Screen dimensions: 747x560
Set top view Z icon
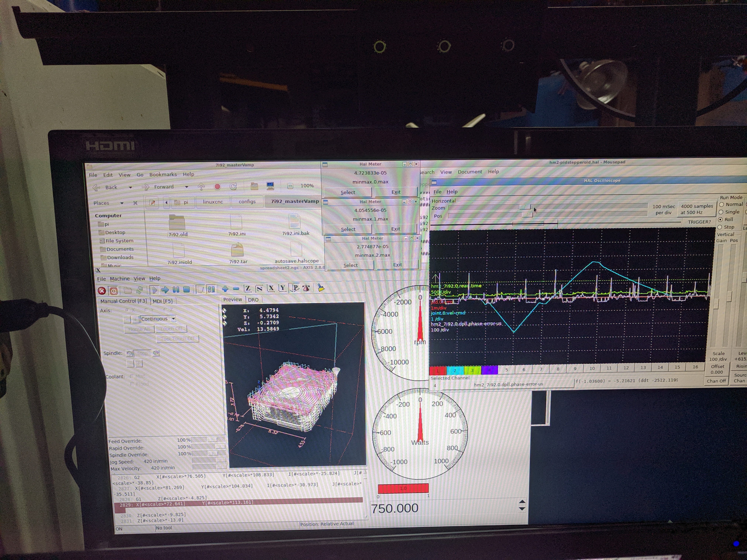click(x=247, y=288)
